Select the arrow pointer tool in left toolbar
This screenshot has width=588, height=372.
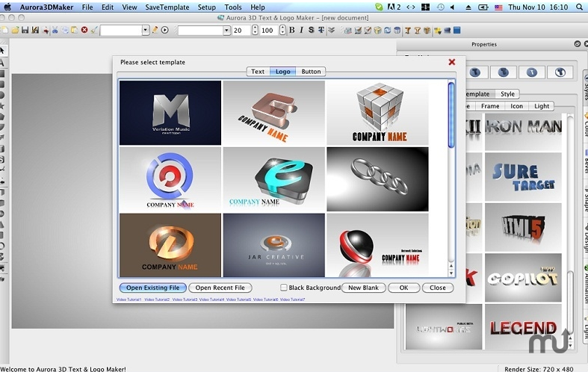(3, 50)
